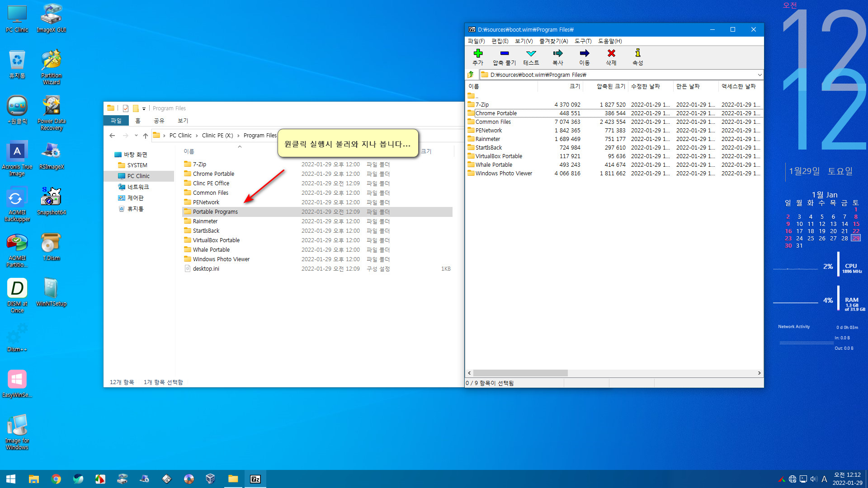Click the Properties (속성) info icon
Viewport: 868px width, 488px height.
point(638,53)
